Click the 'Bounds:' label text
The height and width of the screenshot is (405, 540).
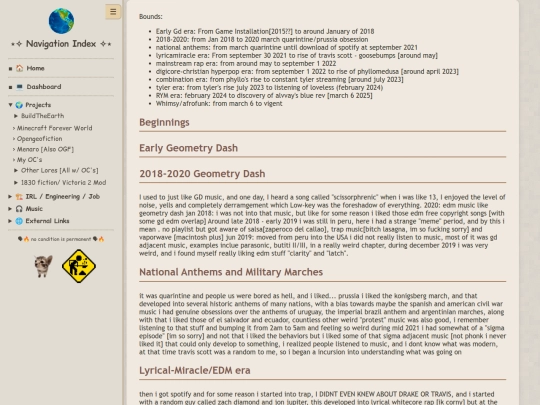click(150, 17)
